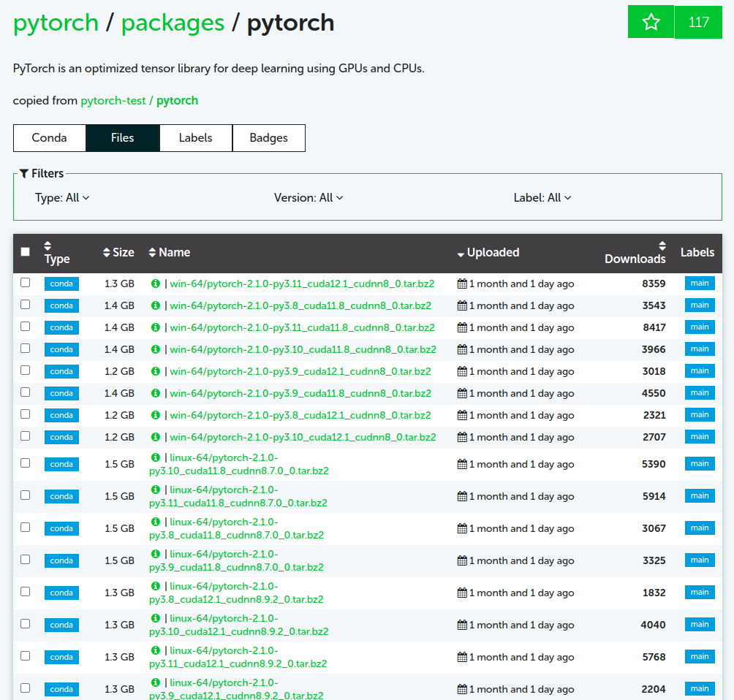Image resolution: width=734 pixels, height=700 pixels.
Task: Switch to the Conda tab
Action: [49, 138]
